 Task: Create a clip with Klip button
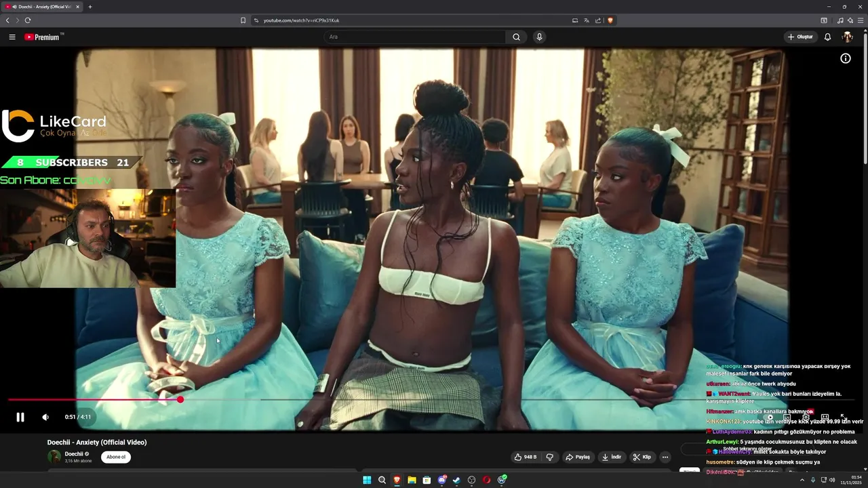coord(642,457)
